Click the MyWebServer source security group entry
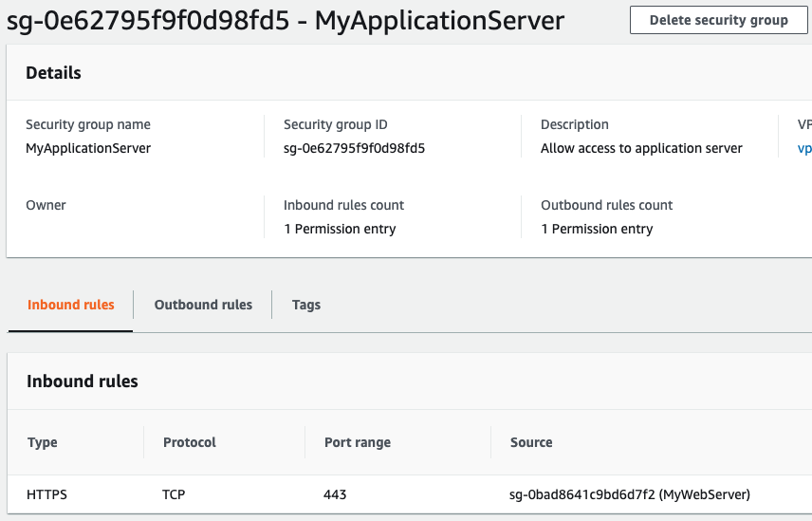Screen dimensions: 812x521 pos(630,494)
